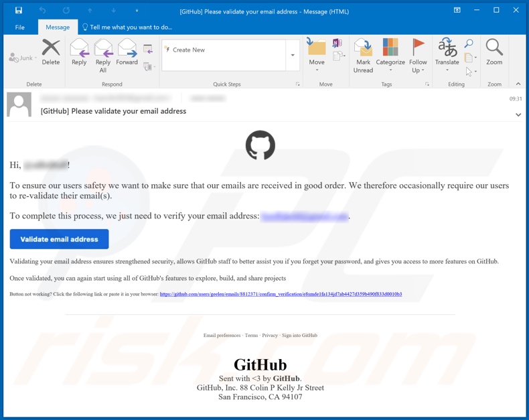Open the Quick Steps dialog launcher

tap(297, 84)
